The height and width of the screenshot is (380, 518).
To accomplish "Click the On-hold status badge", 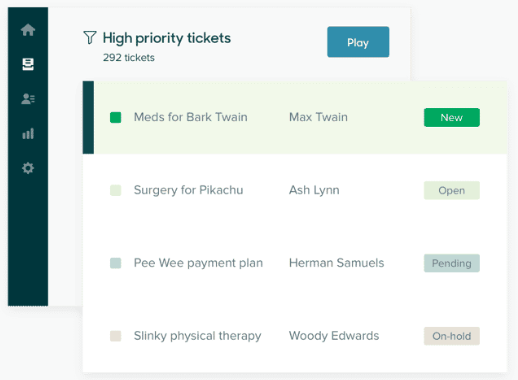I will pyautogui.click(x=452, y=336).
